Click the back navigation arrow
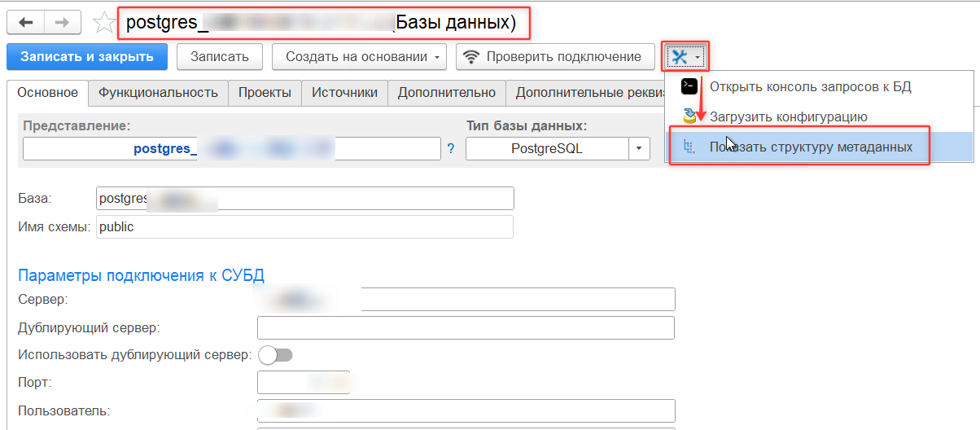 (x=25, y=22)
